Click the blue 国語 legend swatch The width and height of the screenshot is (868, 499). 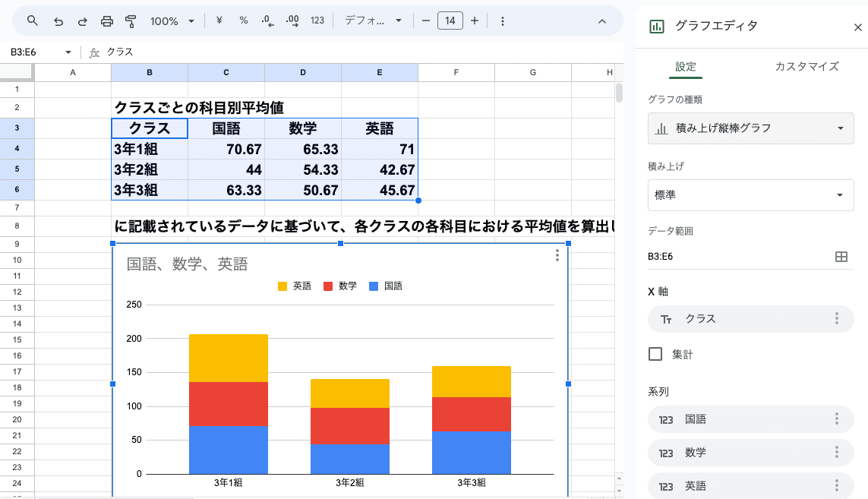coord(374,286)
